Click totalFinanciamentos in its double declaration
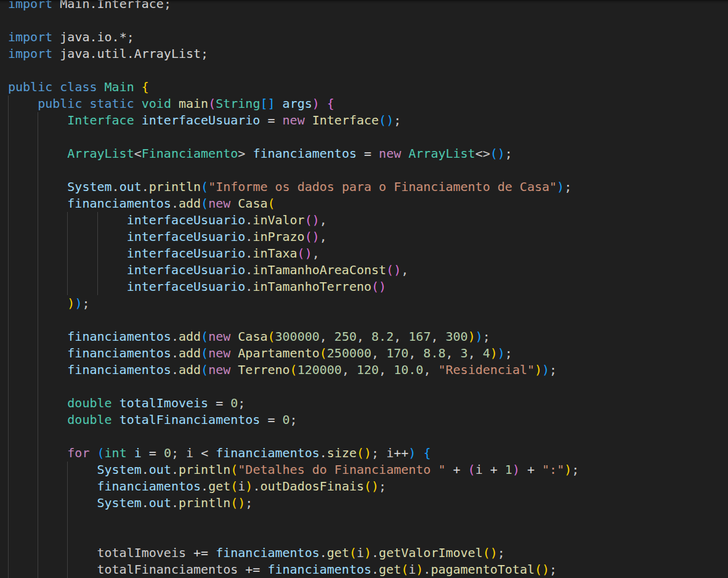 coord(189,420)
